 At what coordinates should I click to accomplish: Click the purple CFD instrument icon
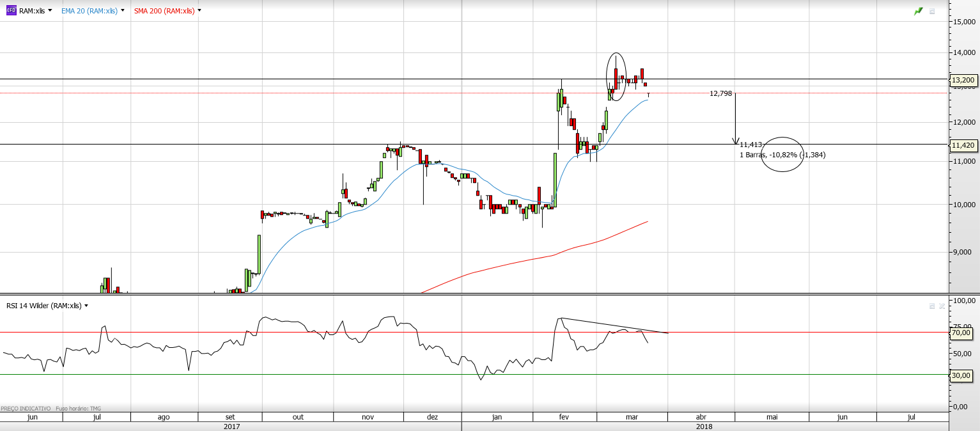point(11,11)
